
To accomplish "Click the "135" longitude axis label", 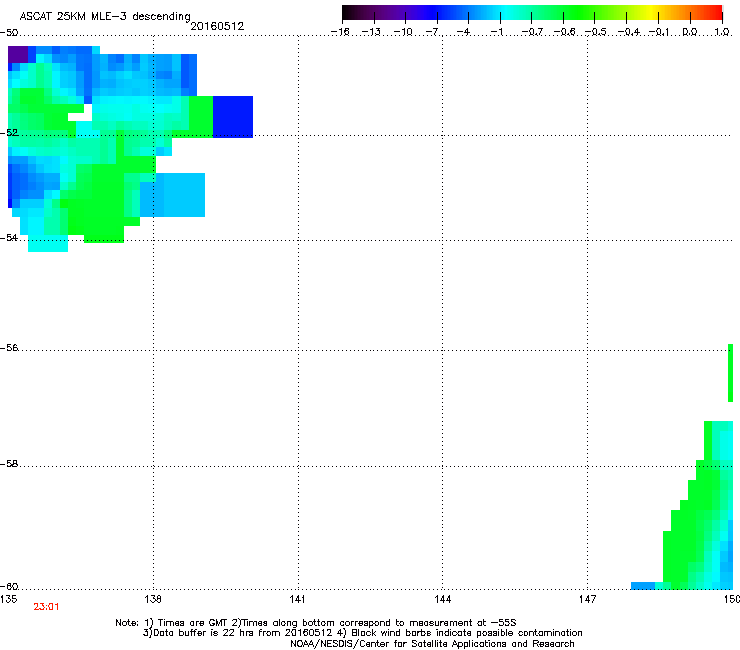I will [8, 599].
